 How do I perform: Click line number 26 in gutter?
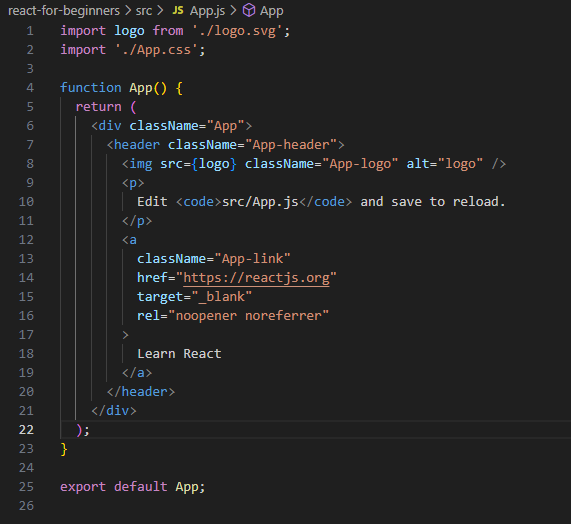[x=26, y=506]
